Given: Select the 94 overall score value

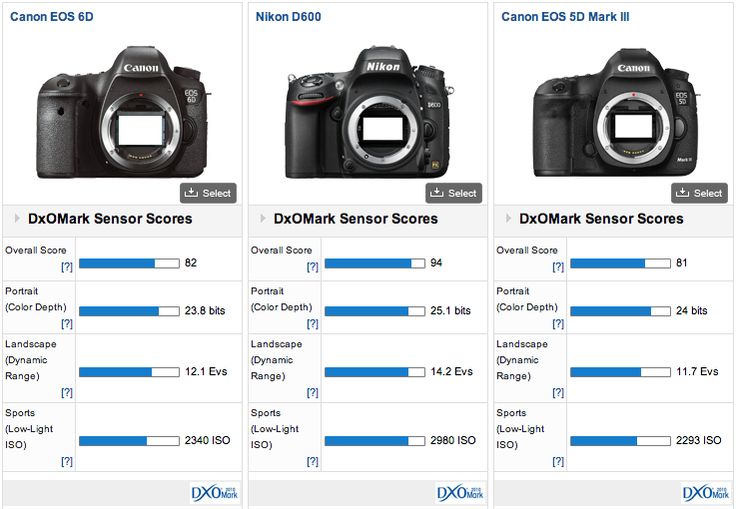Looking at the screenshot, I should tap(436, 262).
